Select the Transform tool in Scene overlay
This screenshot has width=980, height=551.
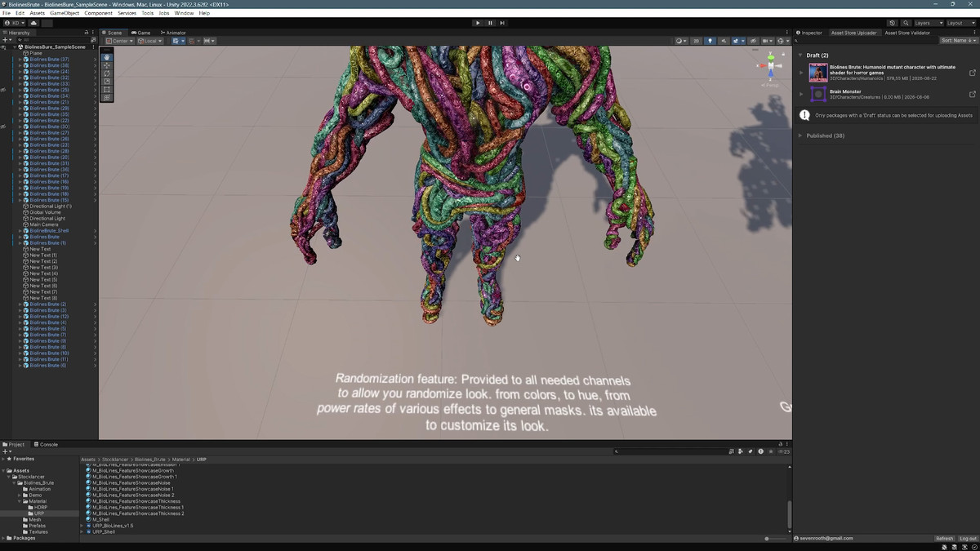coord(106,97)
